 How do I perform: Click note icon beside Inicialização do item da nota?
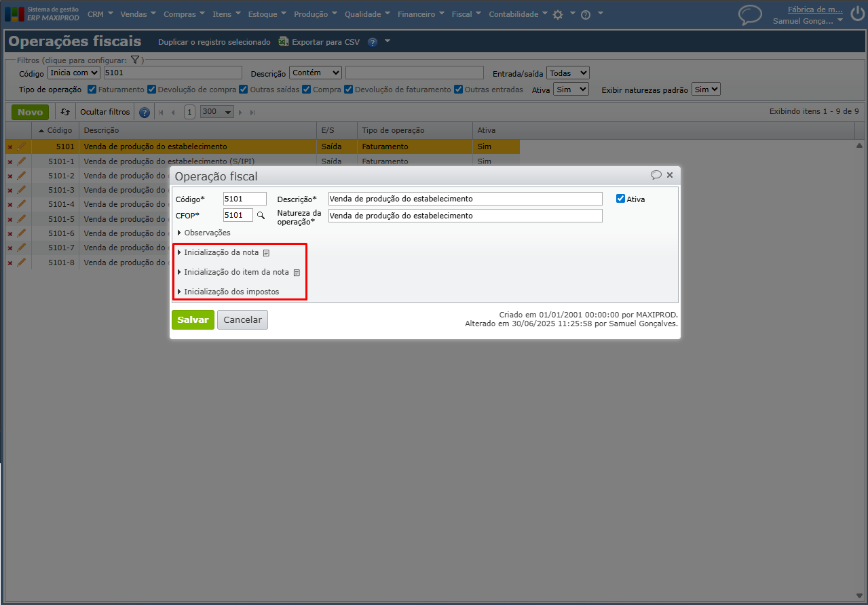pyautogui.click(x=297, y=273)
